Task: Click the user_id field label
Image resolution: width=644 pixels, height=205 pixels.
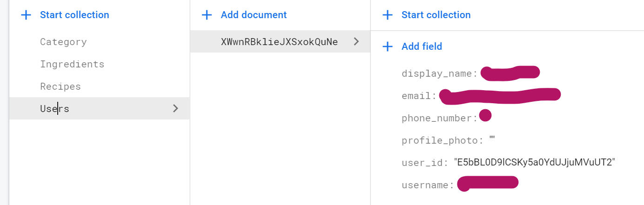Action: (425, 163)
